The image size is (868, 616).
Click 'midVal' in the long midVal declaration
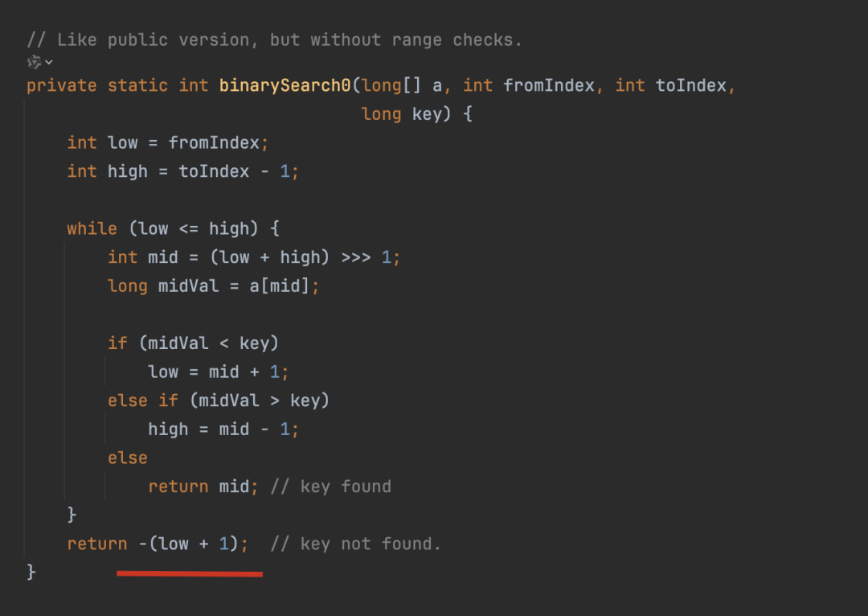coord(188,285)
